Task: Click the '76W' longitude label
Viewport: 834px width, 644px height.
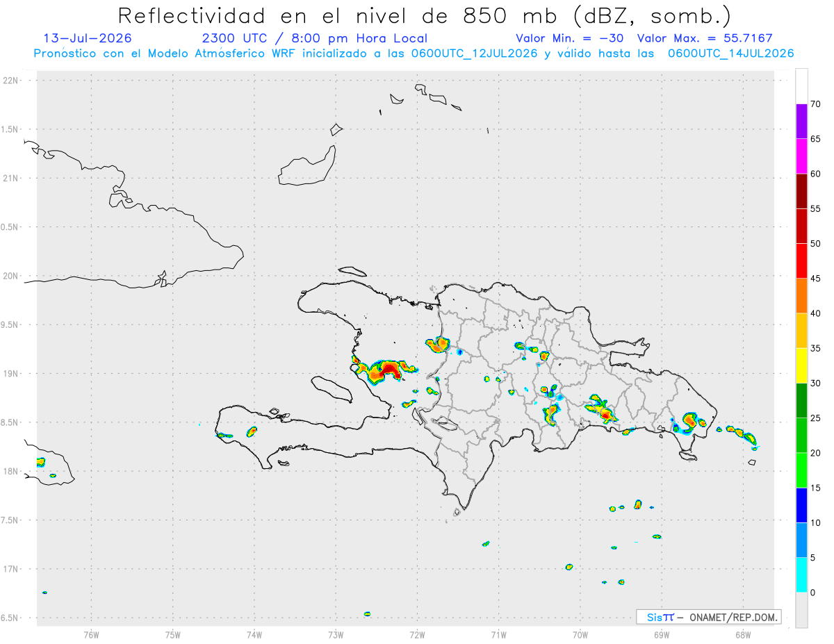Action: pyautogui.click(x=92, y=635)
